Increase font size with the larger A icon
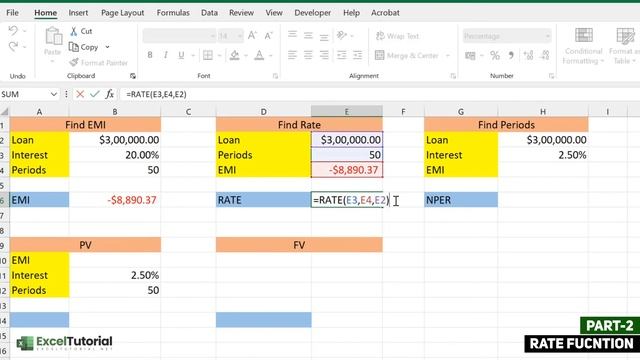This screenshot has width=640, height=360. 252,36
